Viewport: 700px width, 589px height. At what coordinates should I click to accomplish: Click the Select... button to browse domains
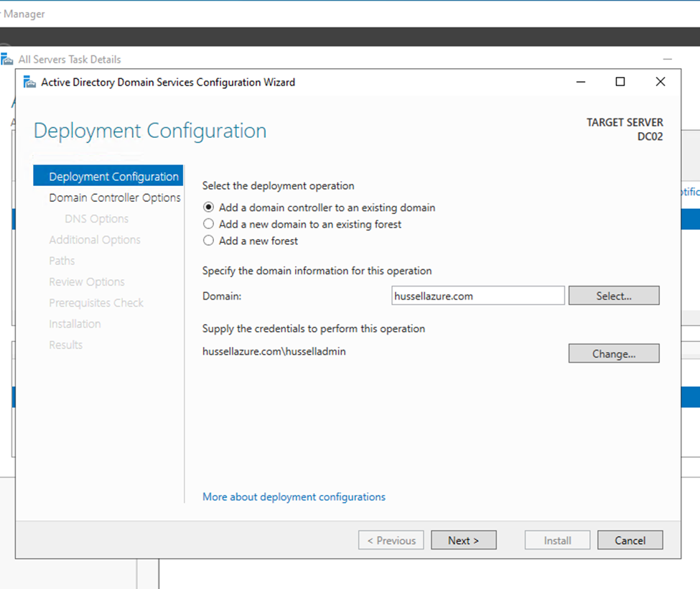click(614, 295)
